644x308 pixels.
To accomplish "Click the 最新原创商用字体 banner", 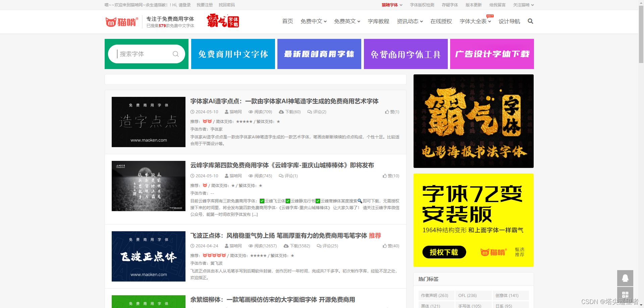I will coord(319,54).
